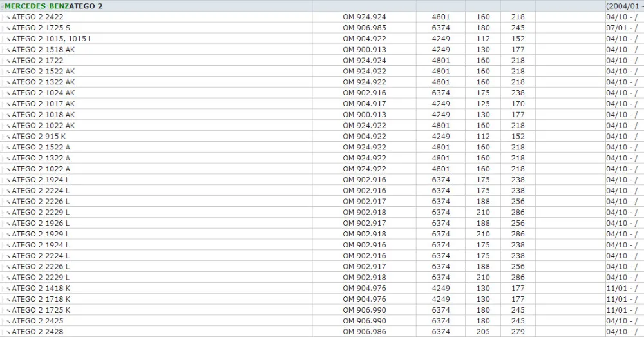Select the ATEGO 2 1722 row
644x337 pixels.
pyautogui.click(x=322, y=61)
